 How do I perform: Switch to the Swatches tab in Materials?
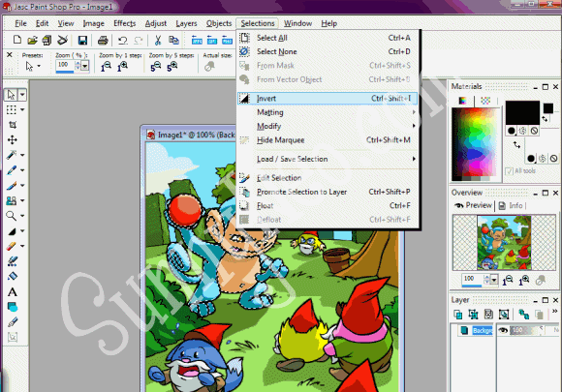click(x=485, y=101)
